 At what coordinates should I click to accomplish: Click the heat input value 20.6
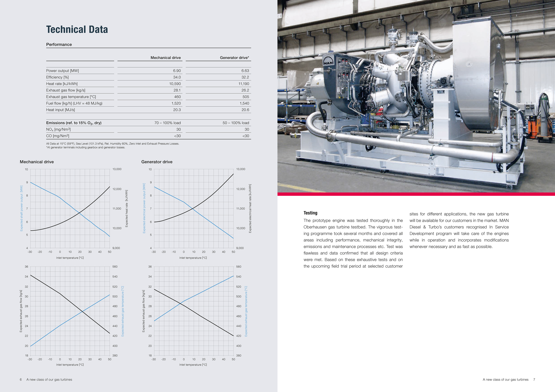[245, 110]
